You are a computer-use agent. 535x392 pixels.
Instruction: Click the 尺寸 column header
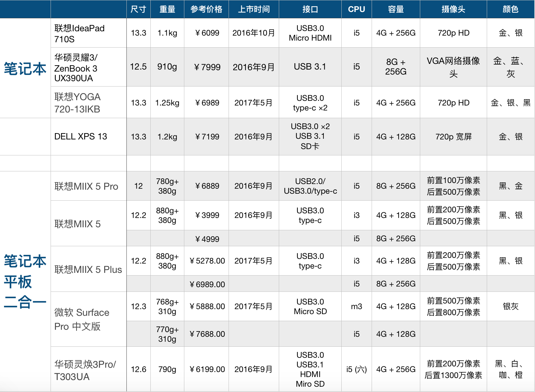(138, 9)
